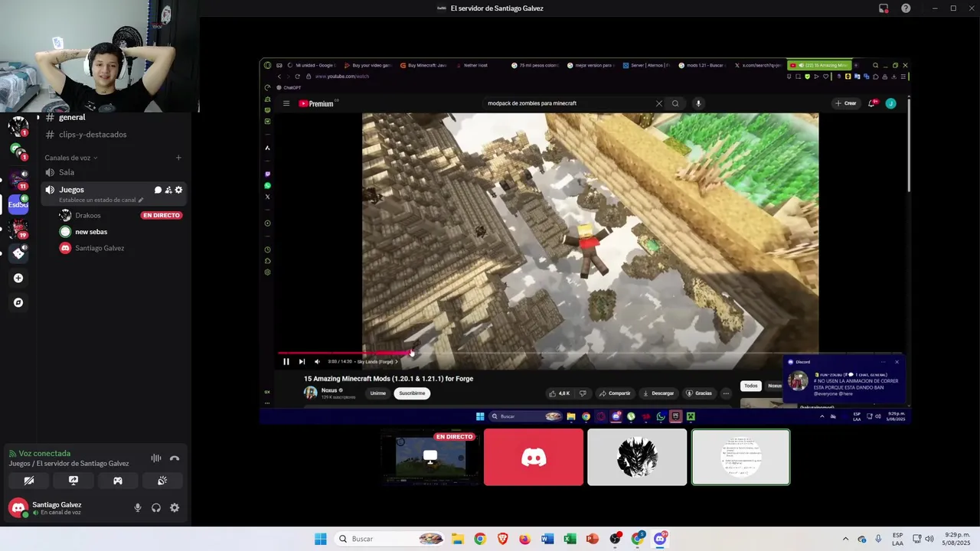Clear the YouTube search box with X
The width and height of the screenshot is (980, 551).
[x=658, y=103]
